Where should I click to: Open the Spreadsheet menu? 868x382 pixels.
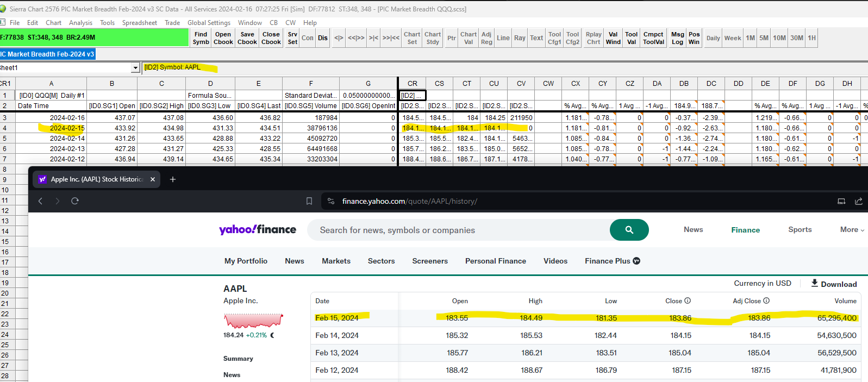point(139,23)
